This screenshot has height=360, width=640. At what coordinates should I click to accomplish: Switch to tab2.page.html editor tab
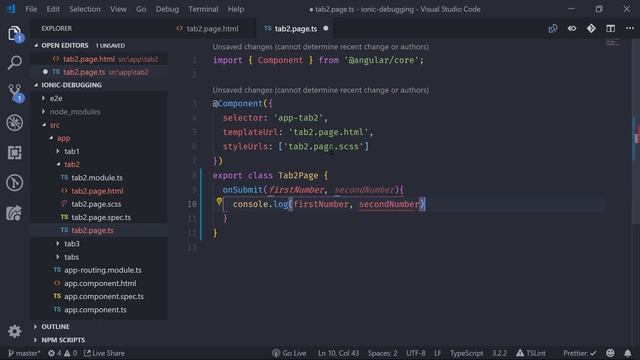tap(212, 29)
